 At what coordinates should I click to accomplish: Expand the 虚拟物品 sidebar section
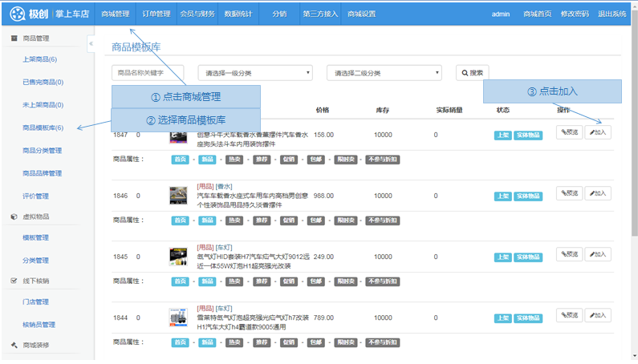pos(36,216)
